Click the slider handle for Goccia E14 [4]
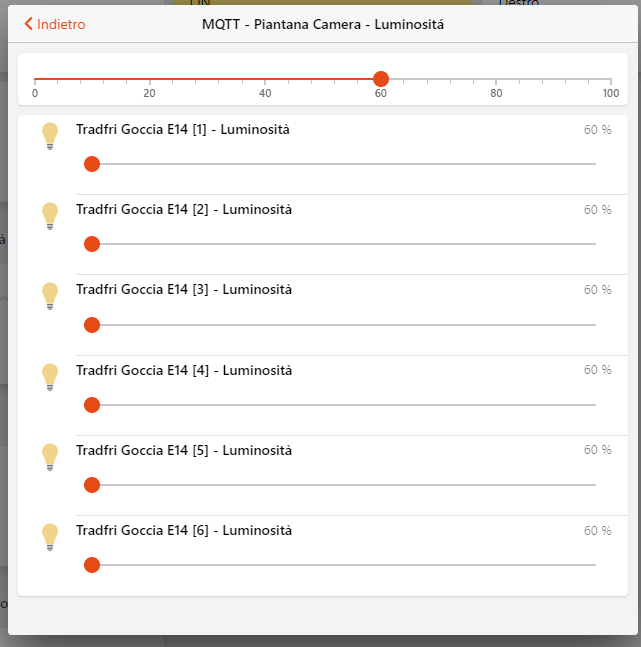641x647 pixels. (x=92, y=405)
